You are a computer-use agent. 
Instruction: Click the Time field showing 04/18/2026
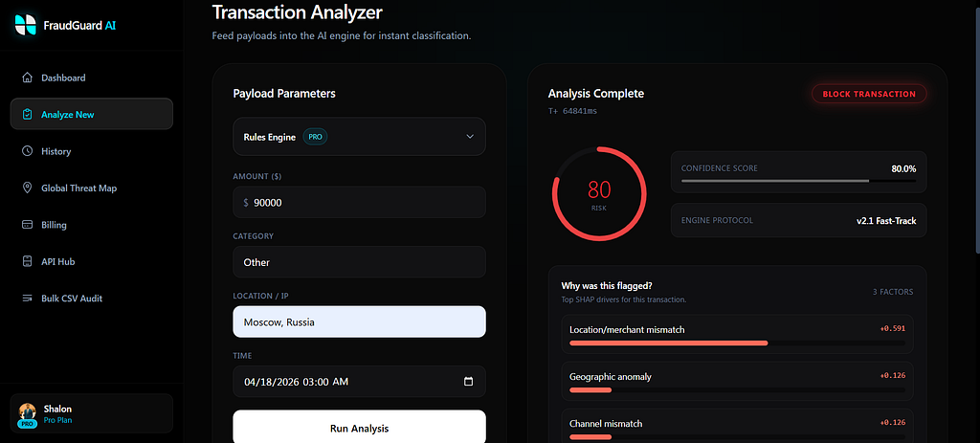[x=360, y=382]
